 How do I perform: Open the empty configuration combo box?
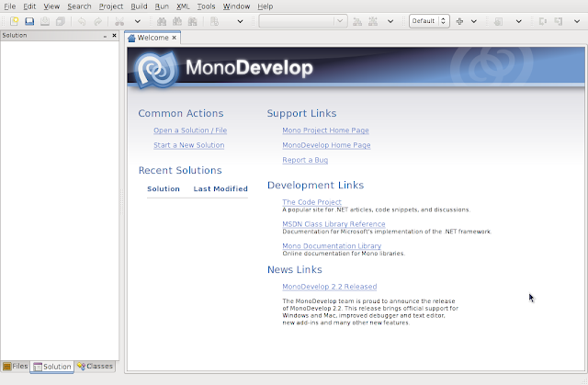pyautogui.click(x=303, y=21)
